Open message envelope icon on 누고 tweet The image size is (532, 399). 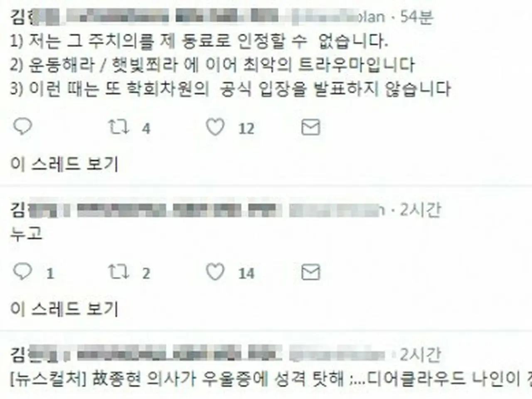click(x=310, y=272)
